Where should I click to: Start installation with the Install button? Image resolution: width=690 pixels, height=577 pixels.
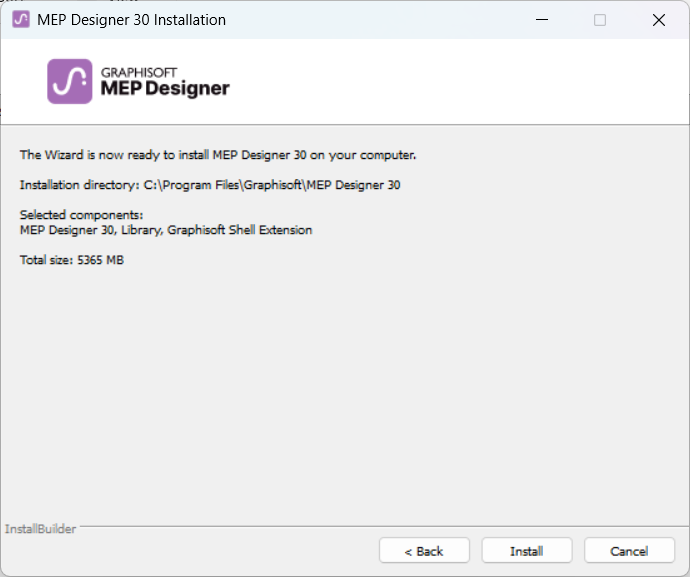click(527, 551)
